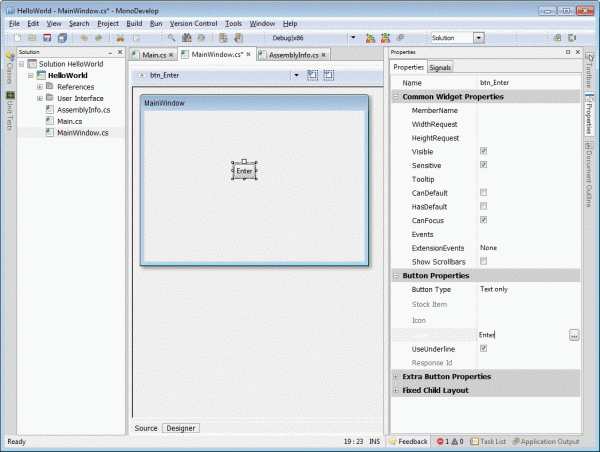Viewport: 600px width, 452px height.
Task: Close the Main.cs tab
Action: tap(171, 55)
